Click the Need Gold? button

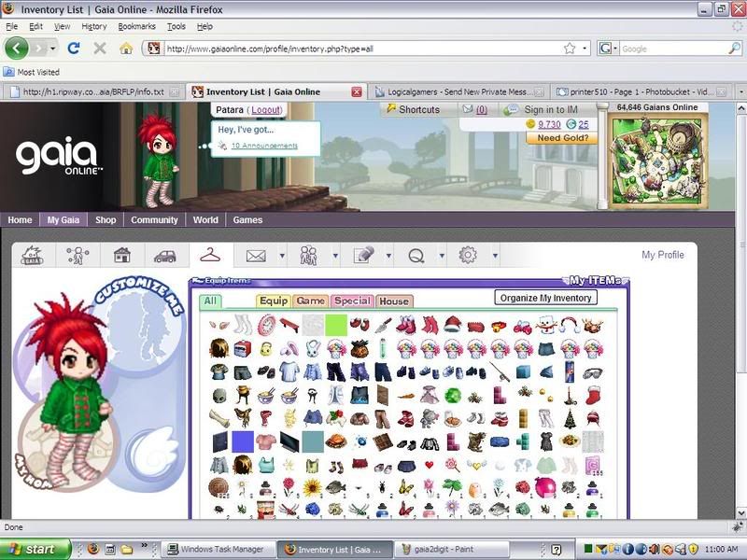[x=563, y=138]
